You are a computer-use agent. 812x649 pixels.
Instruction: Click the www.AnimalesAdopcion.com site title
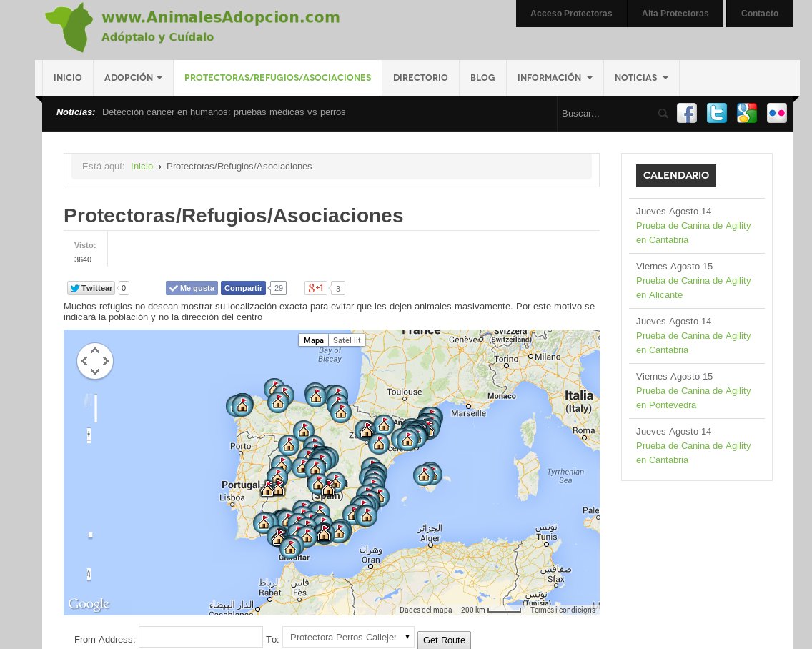click(x=221, y=17)
